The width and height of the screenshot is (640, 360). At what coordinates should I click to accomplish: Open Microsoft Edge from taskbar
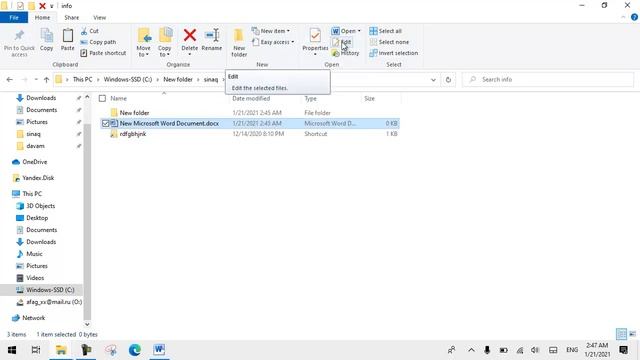pyautogui.click(x=135, y=350)
